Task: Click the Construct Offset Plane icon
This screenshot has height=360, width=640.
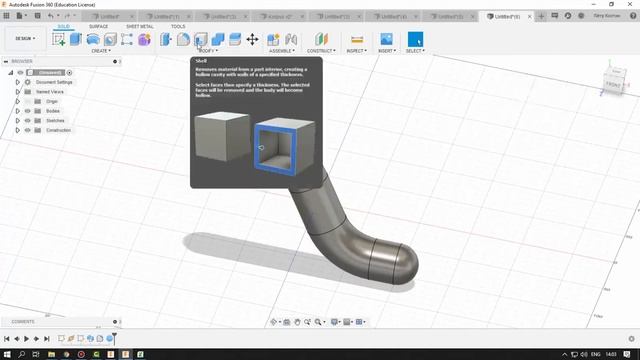Action: (321, 39)
